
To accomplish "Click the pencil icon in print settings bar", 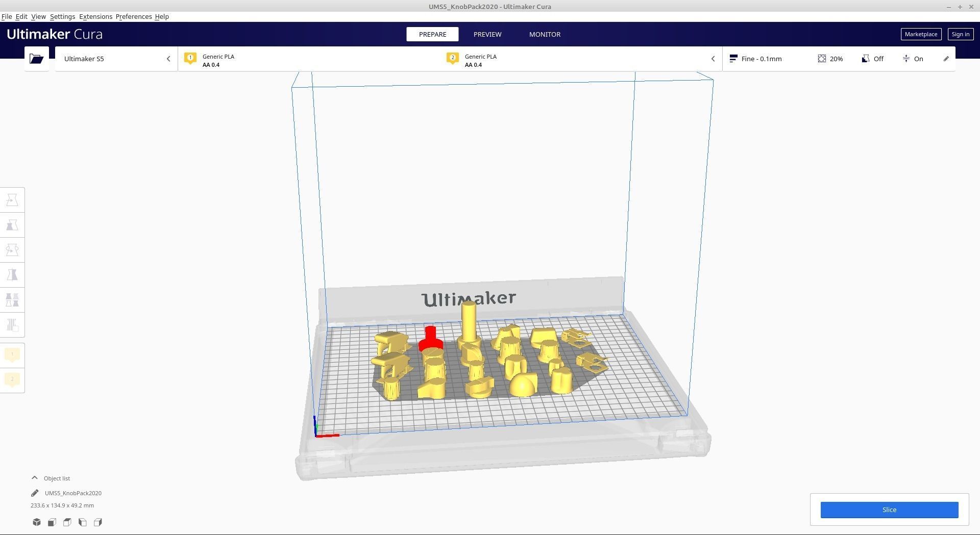I will tap(946, 59).
